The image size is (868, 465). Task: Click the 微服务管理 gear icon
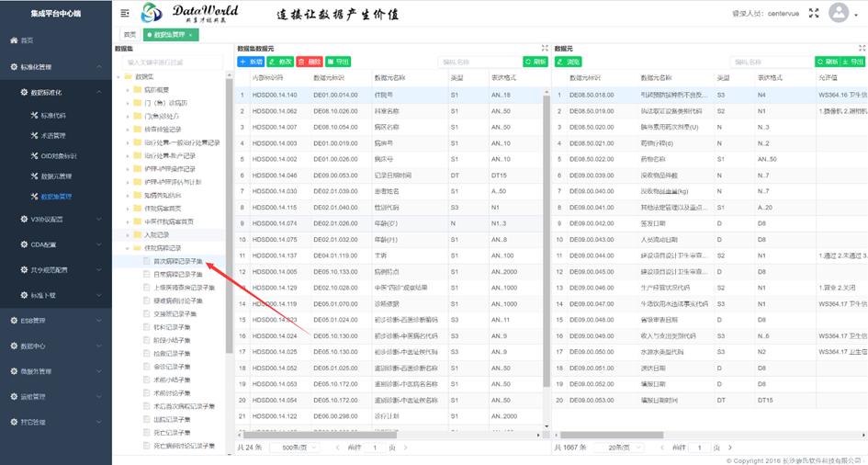pos(14,371)
